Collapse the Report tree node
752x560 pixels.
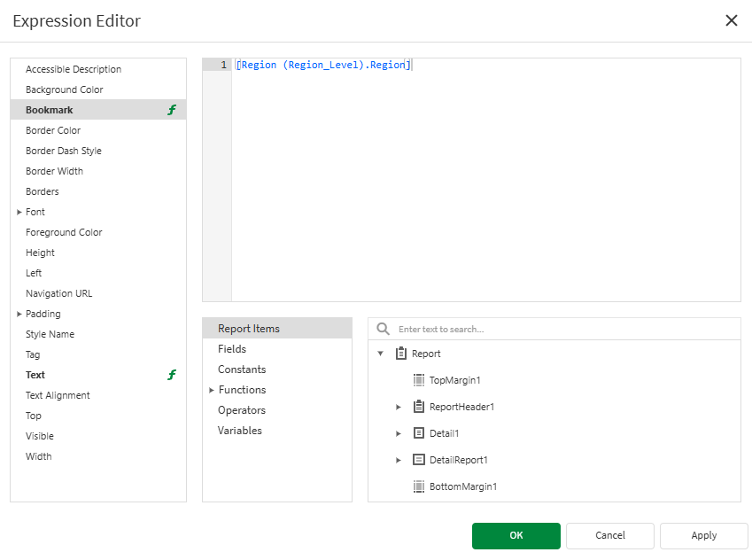click(x=381, y=353)
